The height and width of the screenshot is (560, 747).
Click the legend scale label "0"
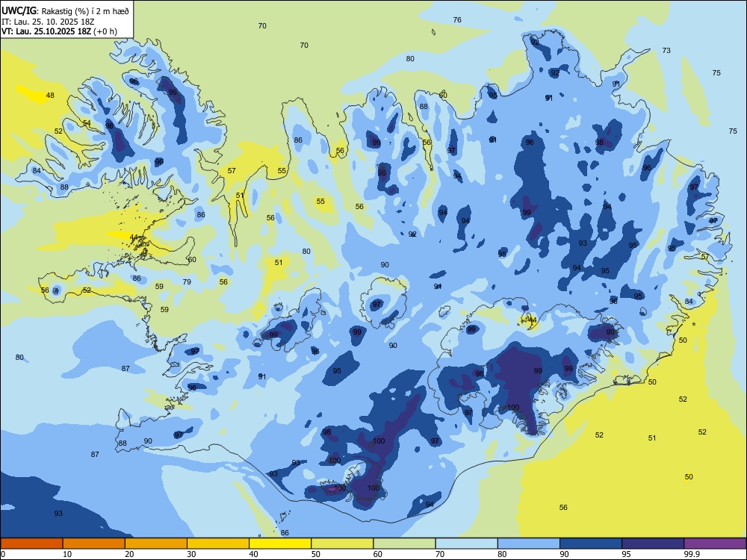(3, 554)
